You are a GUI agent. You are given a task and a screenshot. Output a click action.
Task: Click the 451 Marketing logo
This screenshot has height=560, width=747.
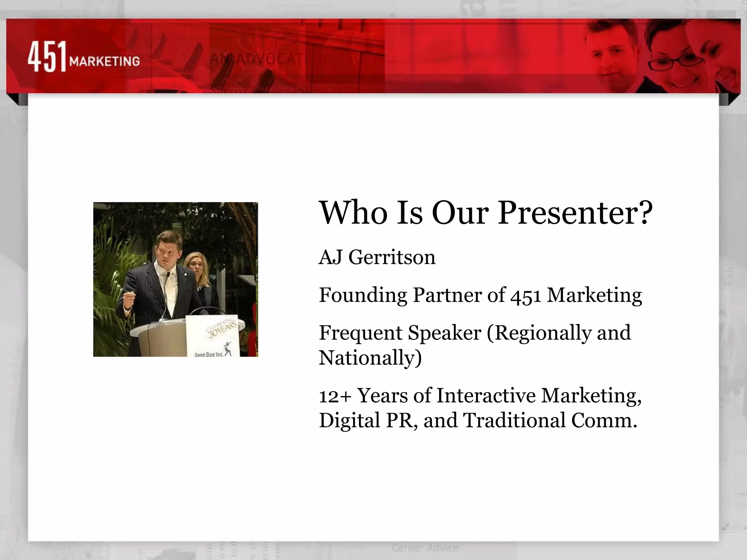click(84, 57)
